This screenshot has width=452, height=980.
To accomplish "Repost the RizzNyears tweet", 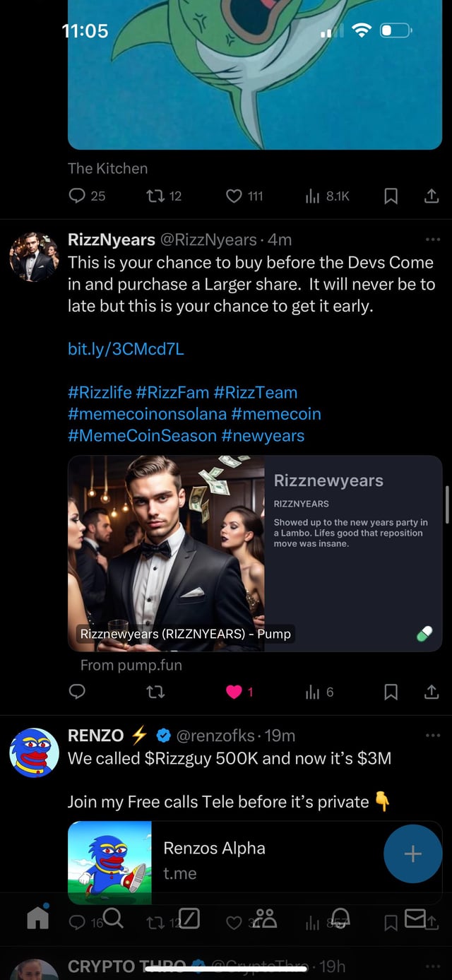I will click(x=155, y=692).
